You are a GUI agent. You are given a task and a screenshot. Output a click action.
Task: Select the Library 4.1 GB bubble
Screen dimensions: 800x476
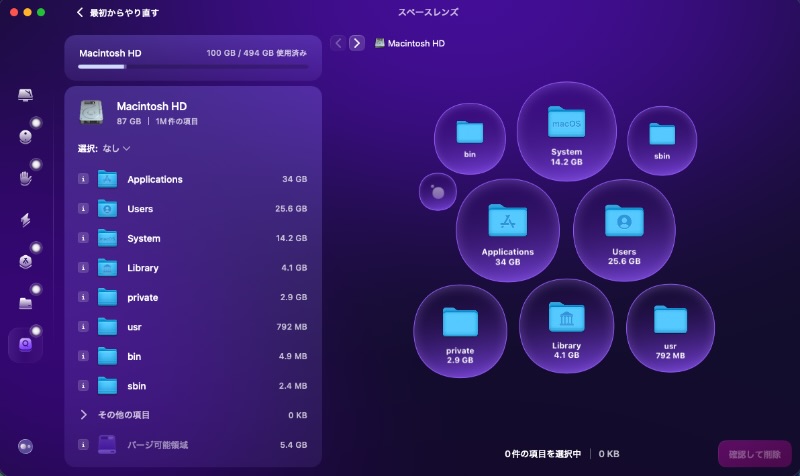566,327
